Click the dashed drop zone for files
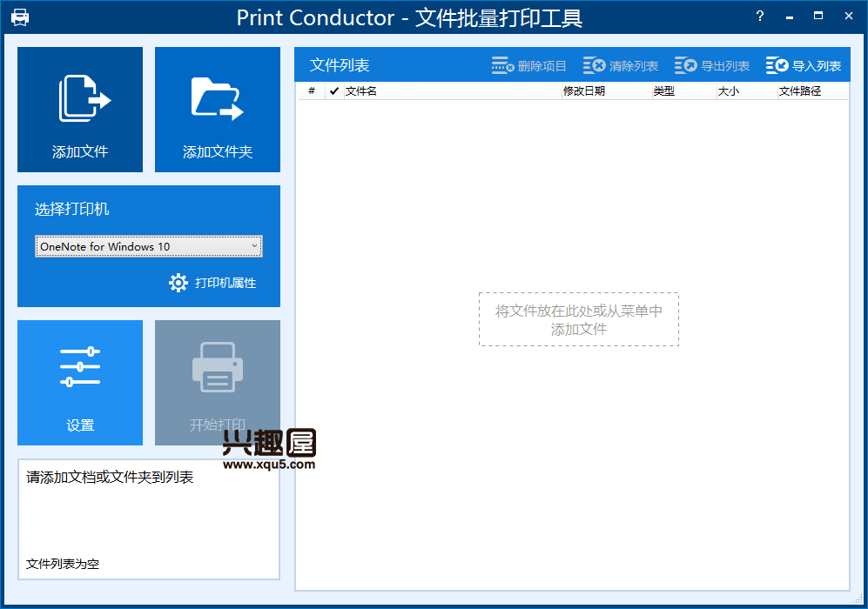Screen dimensions: 868x609 pos(578,319)
